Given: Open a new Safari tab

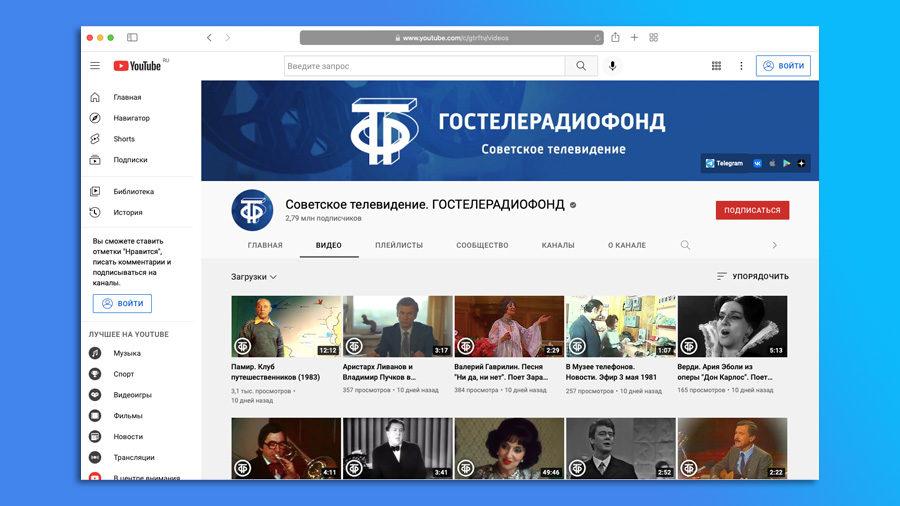Looking at the screenshot, I should coord(634,37).
